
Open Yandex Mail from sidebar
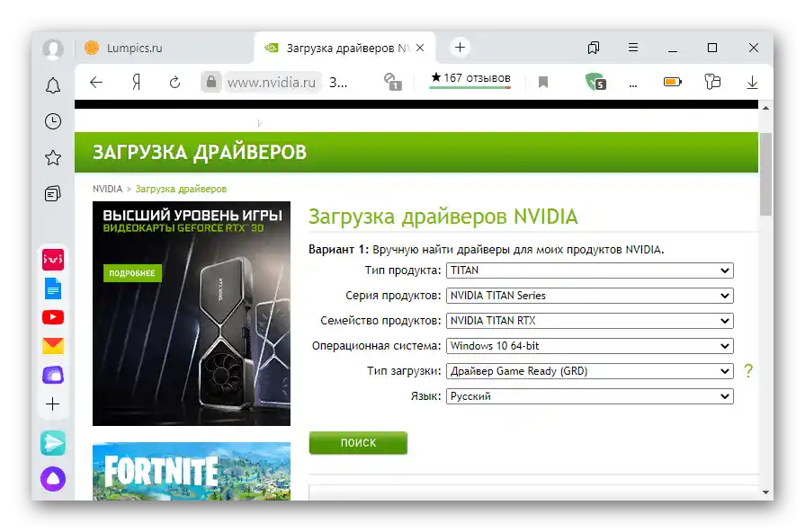click(53, 346)
